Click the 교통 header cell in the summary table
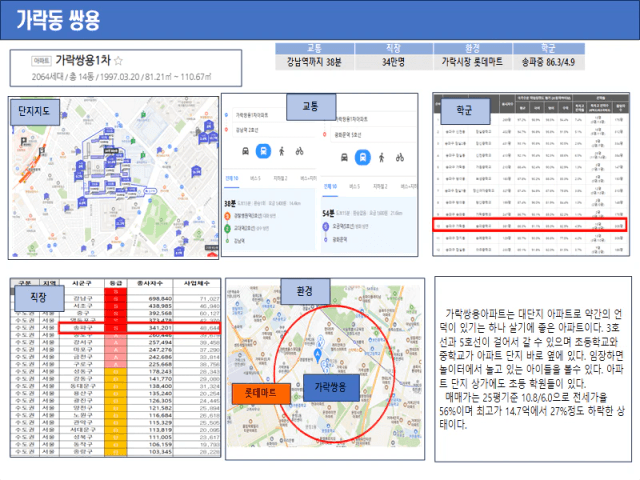This screenshot has height=480, width=640. 314,49
